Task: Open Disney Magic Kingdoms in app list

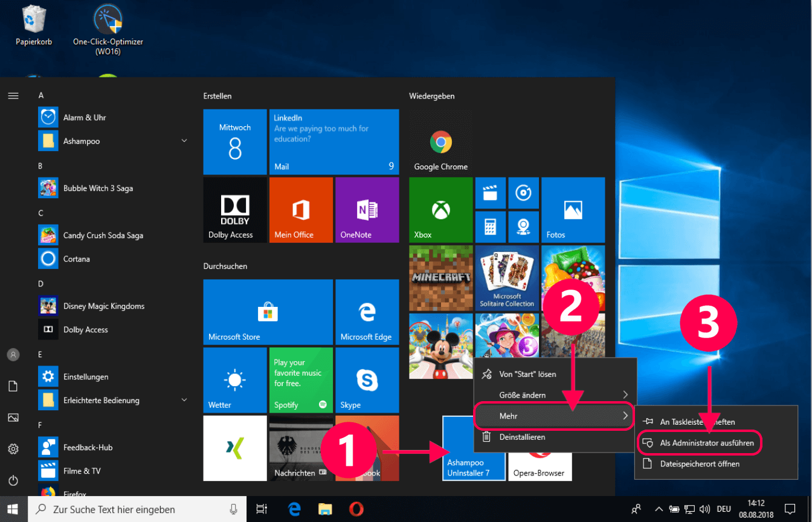Action: click(114, 306)
